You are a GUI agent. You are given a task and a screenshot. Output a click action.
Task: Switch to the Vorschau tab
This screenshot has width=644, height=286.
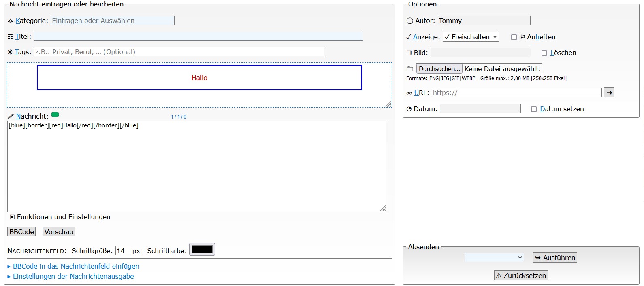click(59, 232)
